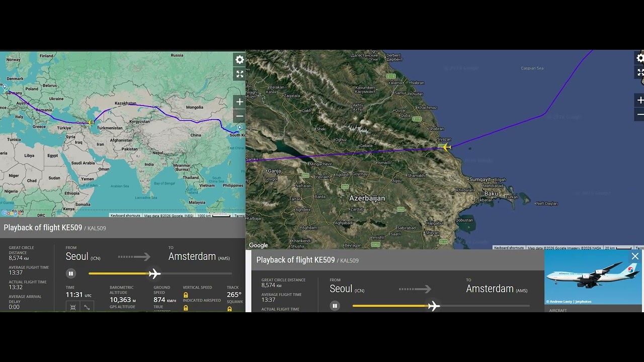This screenshot has height=362, width=644.
Task: Click Ganja label on satellite map
Action: pyautogui.click(x=274, y=171)
